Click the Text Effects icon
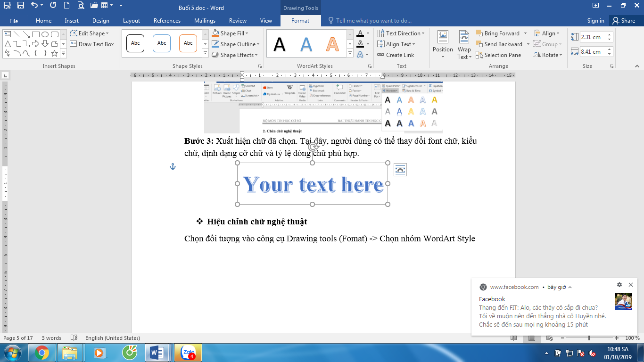This screenshot has width=644, height=362. tap(361, 55)
